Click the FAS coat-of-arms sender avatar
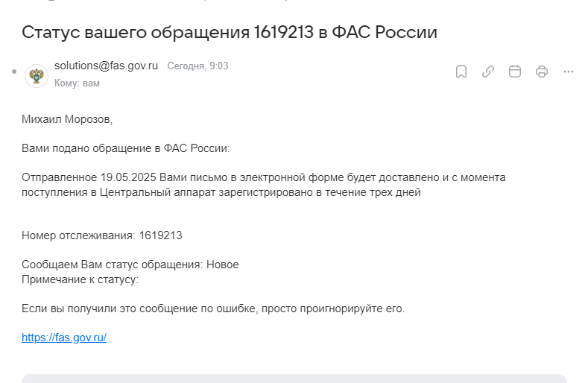588x383 pixels. (x=37, y=75)
